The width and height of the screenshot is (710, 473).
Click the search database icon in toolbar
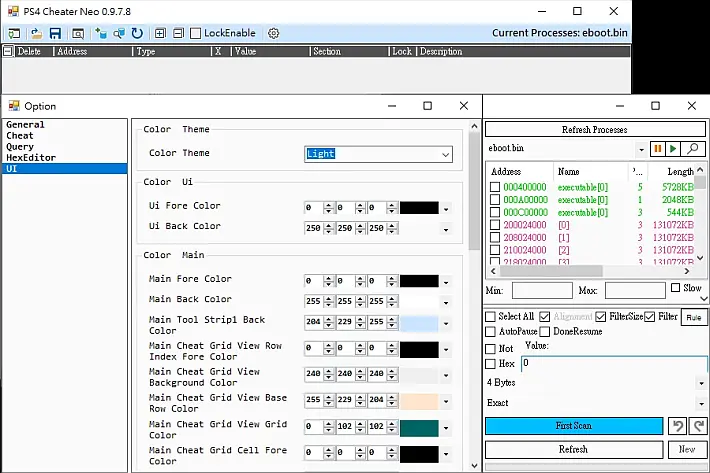click(119, 33)
